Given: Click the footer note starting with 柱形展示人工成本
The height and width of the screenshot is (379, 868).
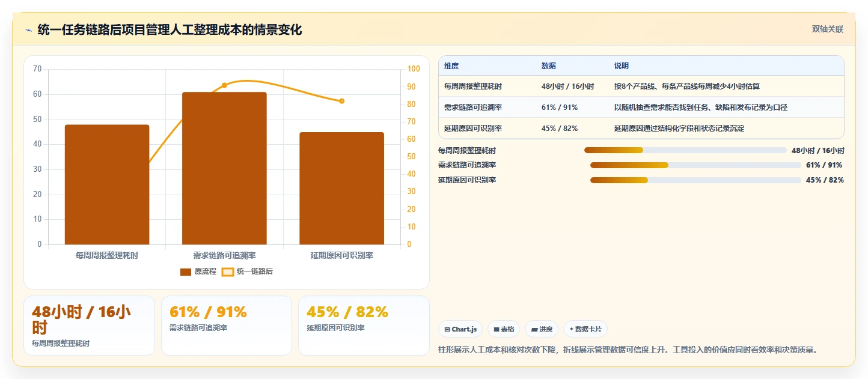Looking at the screenshot, I should click(x=629, y=350).
